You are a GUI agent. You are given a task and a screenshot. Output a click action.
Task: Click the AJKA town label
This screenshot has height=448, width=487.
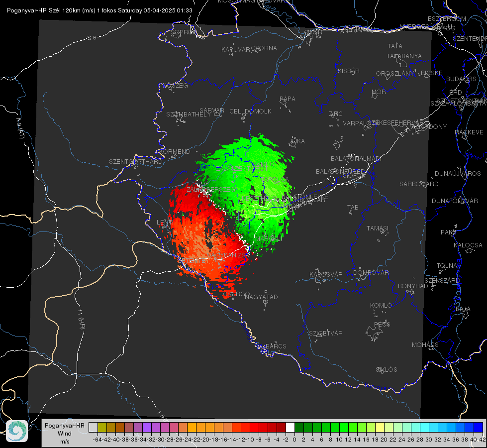tap(297, 141)
